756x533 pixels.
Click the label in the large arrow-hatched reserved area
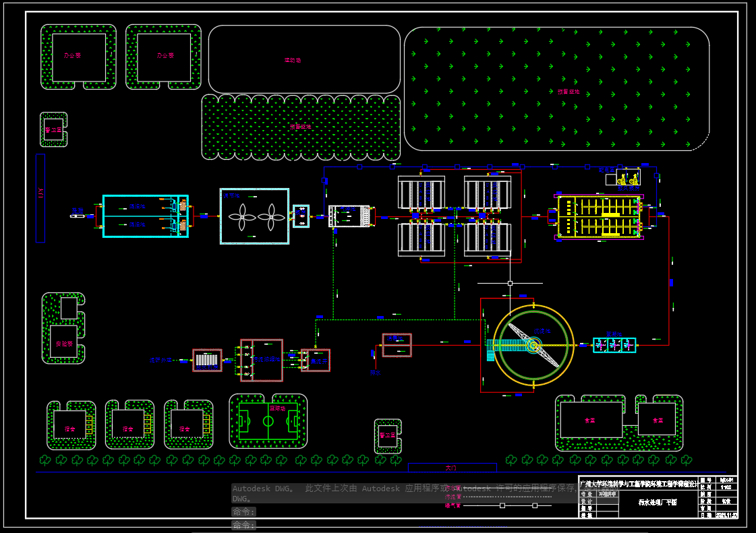click(x=569, y=91)
